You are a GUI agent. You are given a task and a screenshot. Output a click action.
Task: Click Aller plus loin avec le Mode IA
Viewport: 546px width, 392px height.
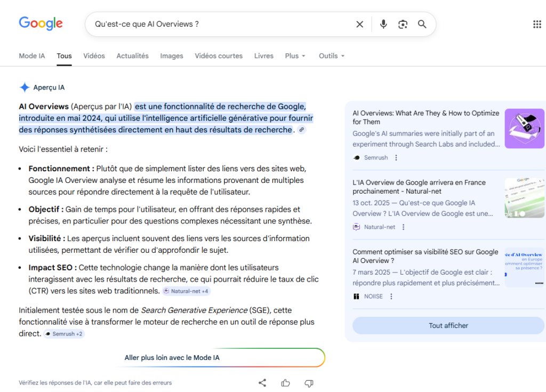(172, 358)
